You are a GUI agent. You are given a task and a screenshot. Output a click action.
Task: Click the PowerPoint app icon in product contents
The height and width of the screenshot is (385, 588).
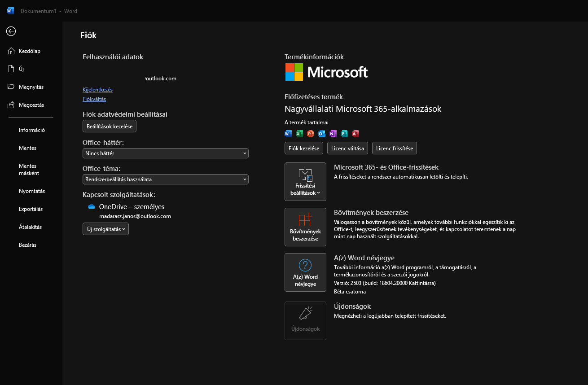[311, 133]
